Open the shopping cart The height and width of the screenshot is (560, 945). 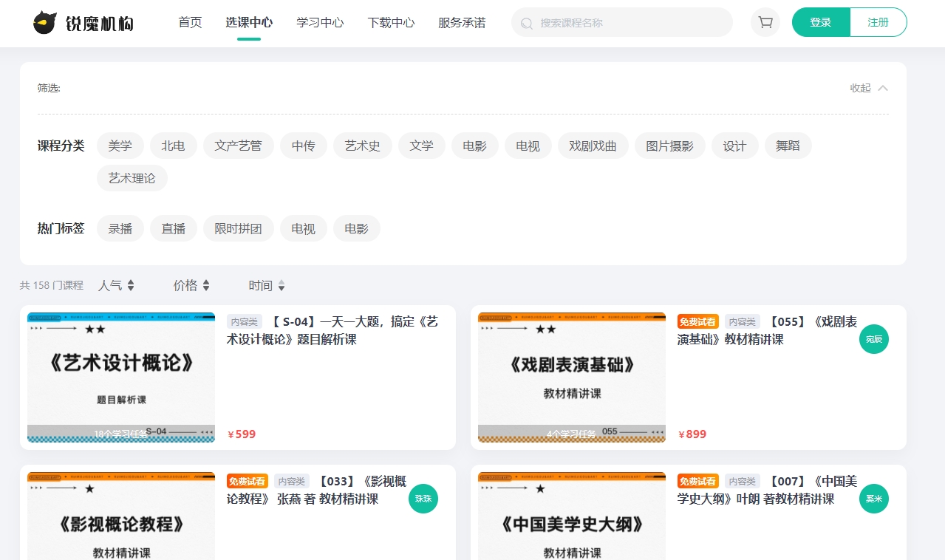coord(765,22)
